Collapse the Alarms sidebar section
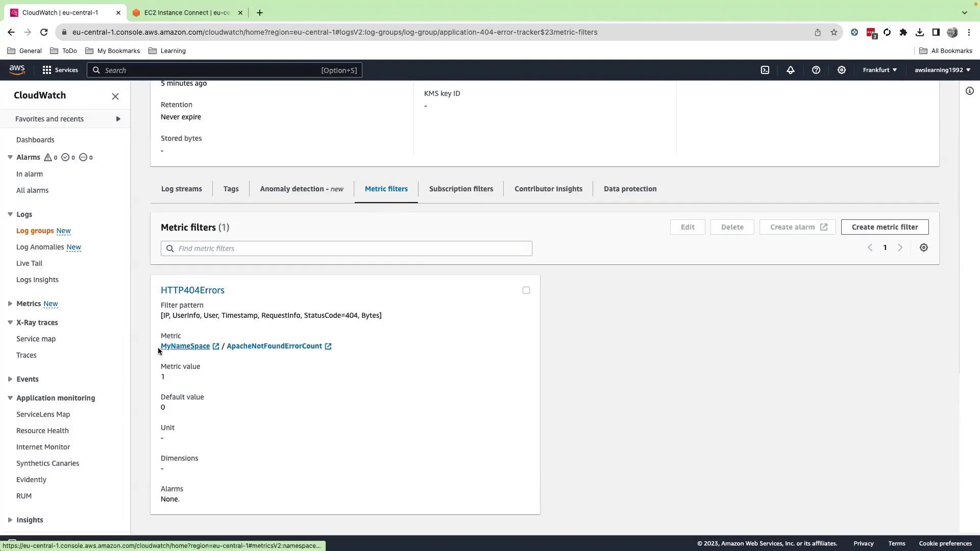980x551 pixels. tap(10, 157)
